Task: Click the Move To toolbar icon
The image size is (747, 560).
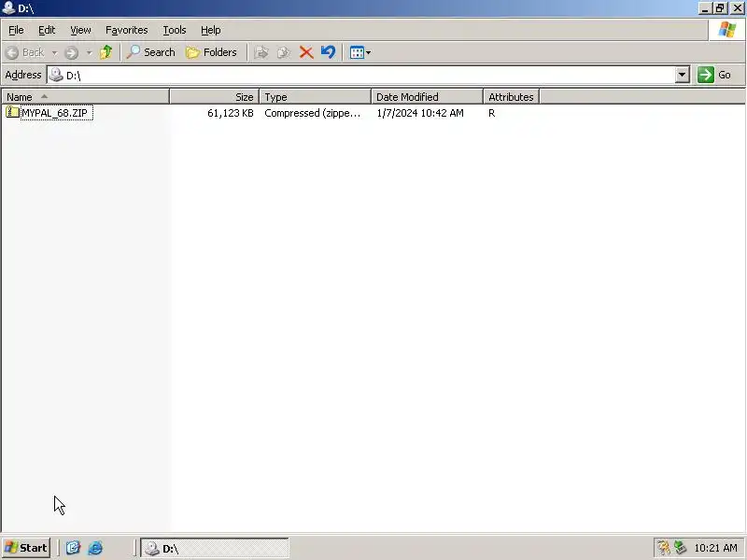Action: click(x=261, y=52)
